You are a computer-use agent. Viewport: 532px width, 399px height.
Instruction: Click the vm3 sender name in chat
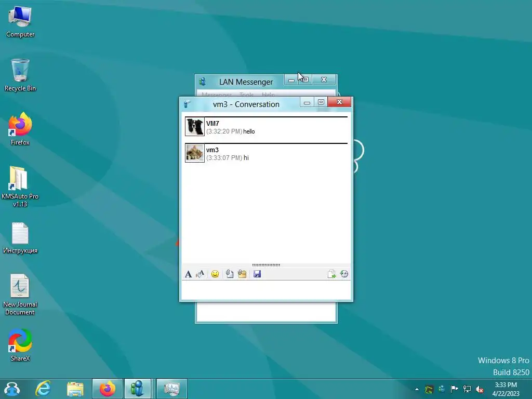[212, 150]
